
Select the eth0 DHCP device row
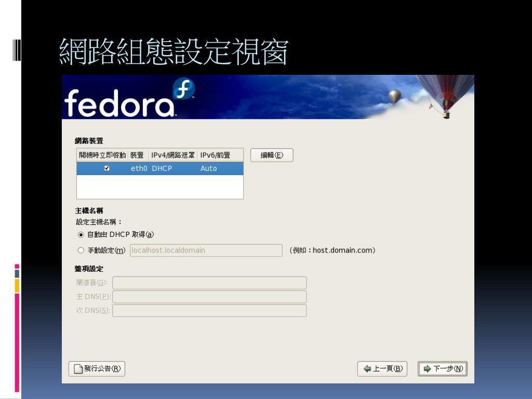coord(160,168)
